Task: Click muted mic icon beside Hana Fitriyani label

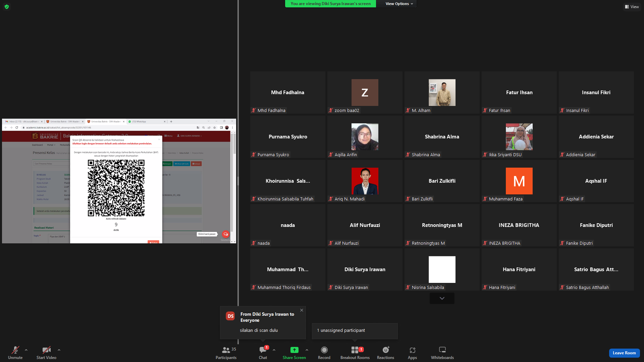Action: tap(485, 288)
